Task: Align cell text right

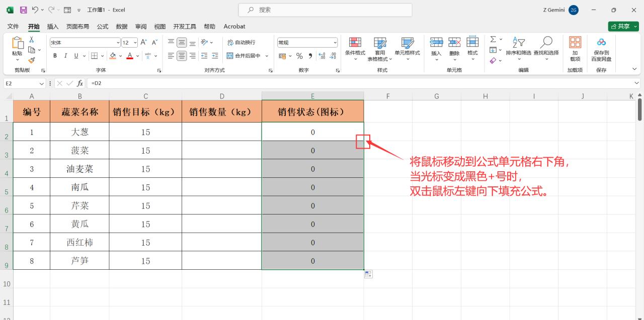Action: (x=192, y=56)
